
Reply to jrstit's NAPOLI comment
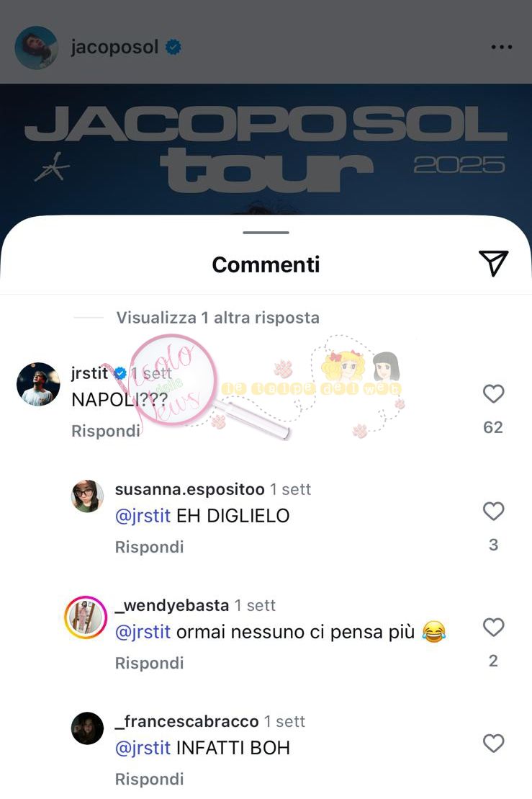coord(105,431)
